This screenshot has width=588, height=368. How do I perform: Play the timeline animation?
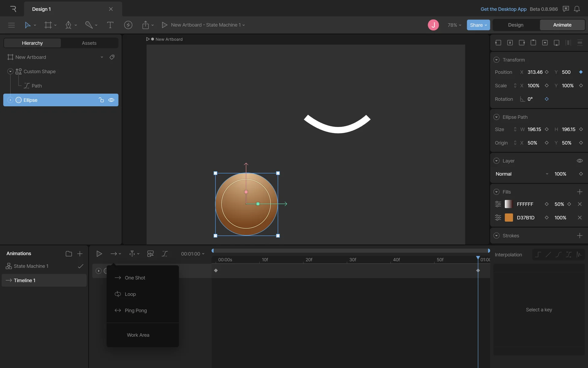[99, 254]
